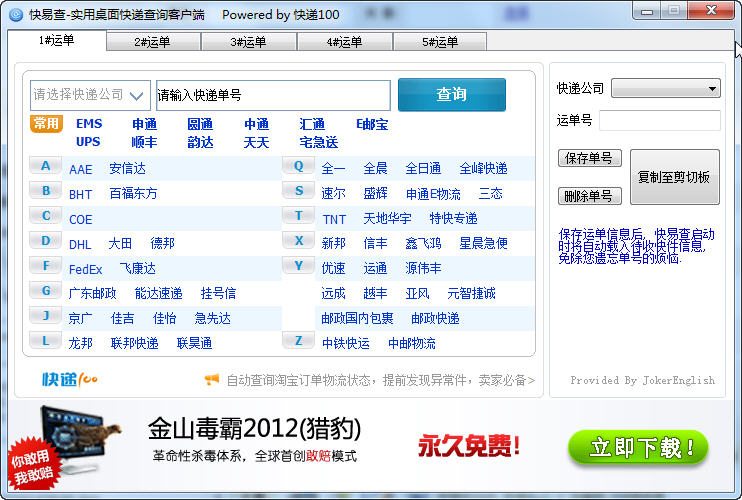Choose 申通 in common couriers
Viewport: 742px width, 500px height.
pyautogui.click(x=144, y=124)
